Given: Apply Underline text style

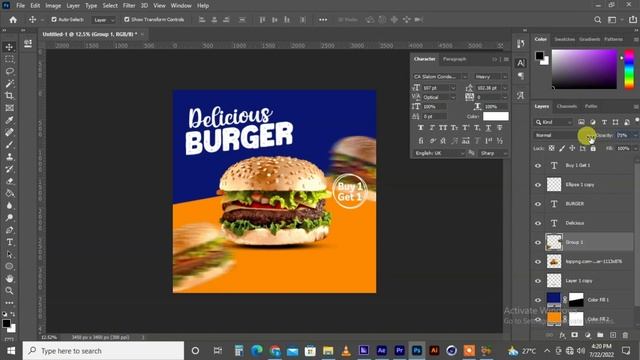Looking at the screenshot, I should click(x=488, y=128).
